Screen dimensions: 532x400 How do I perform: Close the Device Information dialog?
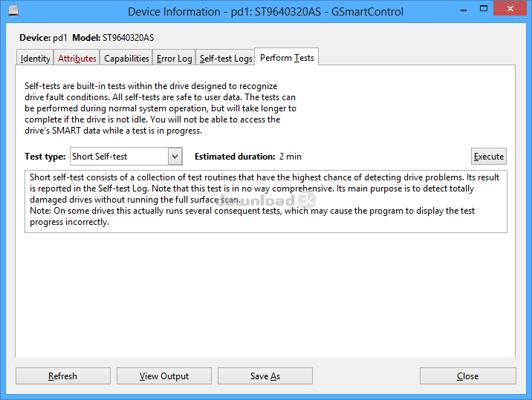[468, 376]
